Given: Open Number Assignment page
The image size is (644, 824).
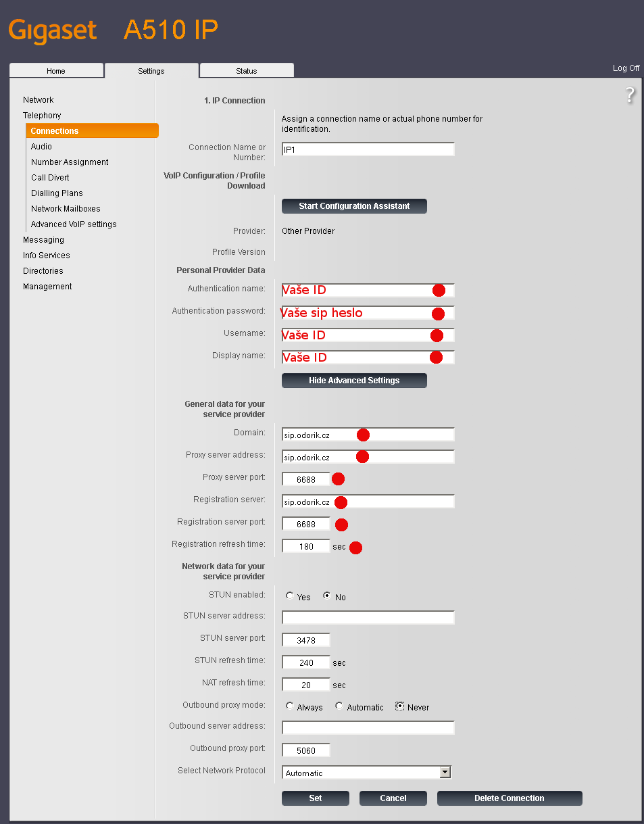Looking at the screenshot, I should (x=70, y=162).
